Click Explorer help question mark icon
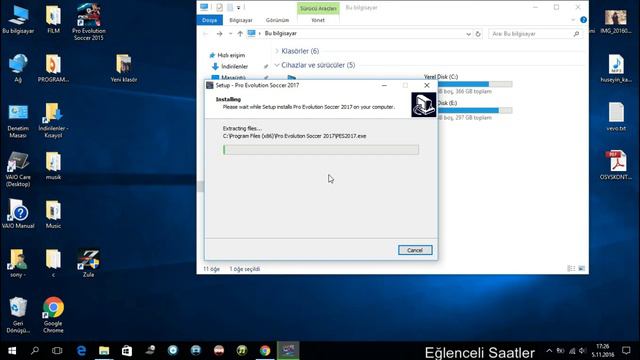This screenshot has width=640, height=360. (583, 20)
